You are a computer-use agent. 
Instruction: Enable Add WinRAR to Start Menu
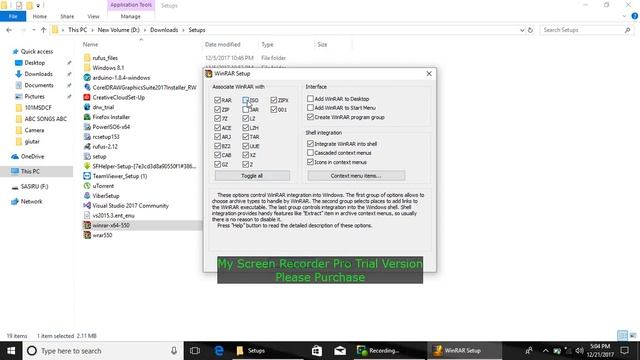point(310,108)
